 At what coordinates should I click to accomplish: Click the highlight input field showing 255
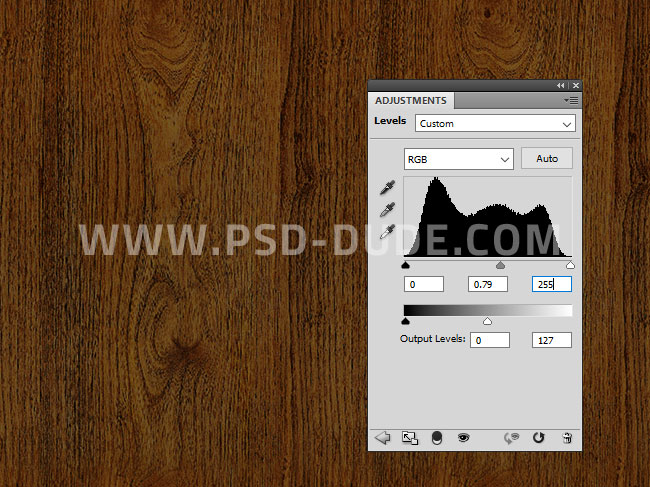(552, 284)
